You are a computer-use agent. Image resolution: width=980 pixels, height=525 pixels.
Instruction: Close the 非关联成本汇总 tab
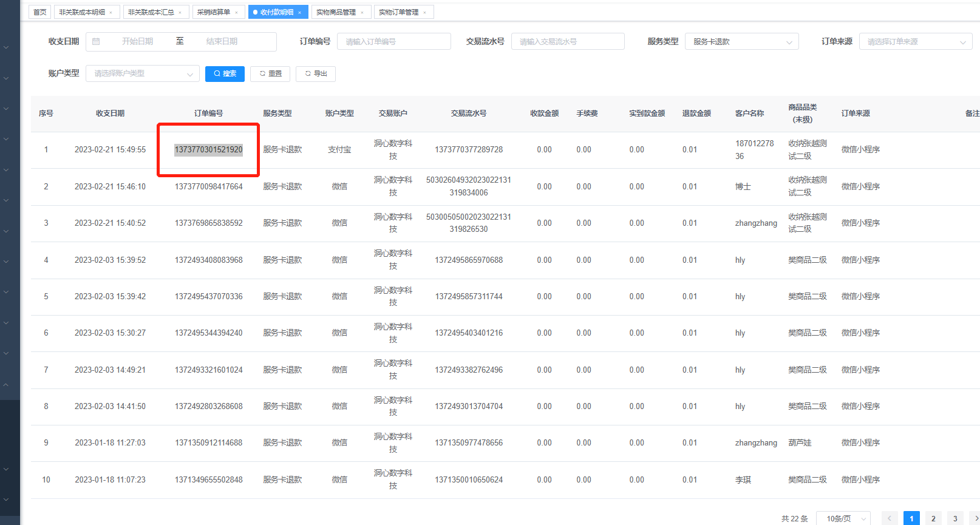coord(180,13)
